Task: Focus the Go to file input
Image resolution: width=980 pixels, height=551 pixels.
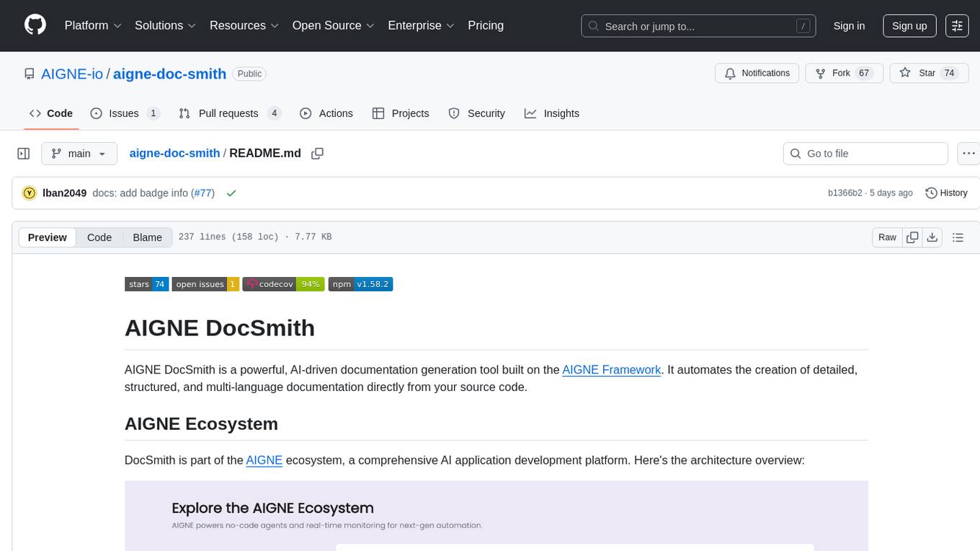Action: click(x=865, y=154)
